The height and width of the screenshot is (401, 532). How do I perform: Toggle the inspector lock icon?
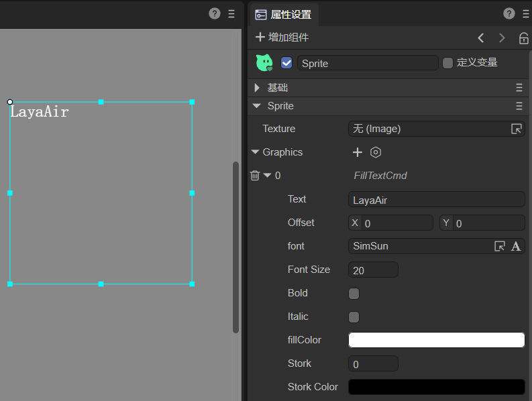coord(523,38)
